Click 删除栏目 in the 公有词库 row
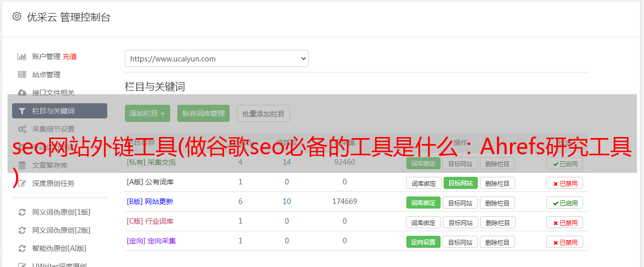This screenshot has height=267, width=644. (x=497, y=183)
